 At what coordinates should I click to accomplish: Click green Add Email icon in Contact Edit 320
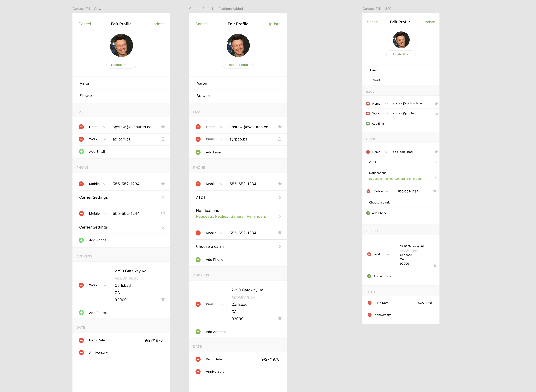368,124
